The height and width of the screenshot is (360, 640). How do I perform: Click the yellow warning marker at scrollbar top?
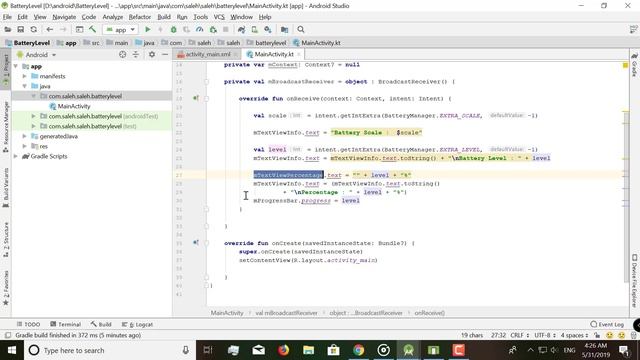pos(625,65)
